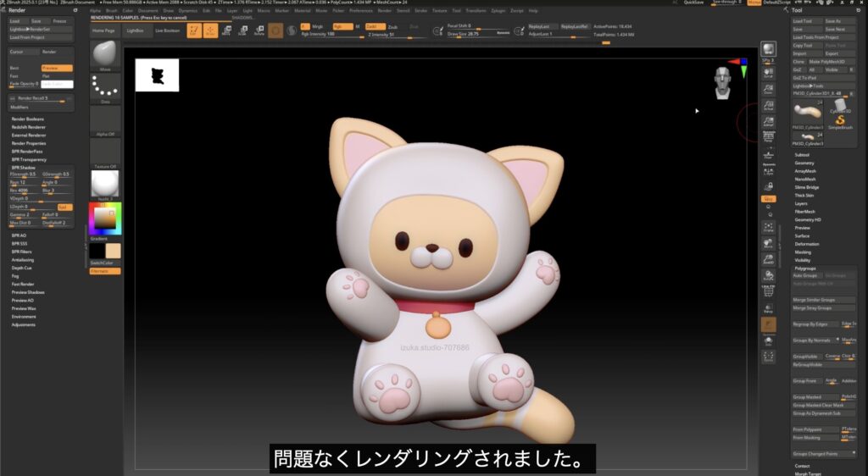Enable the Fast render mode

click(x=25, y=75)
